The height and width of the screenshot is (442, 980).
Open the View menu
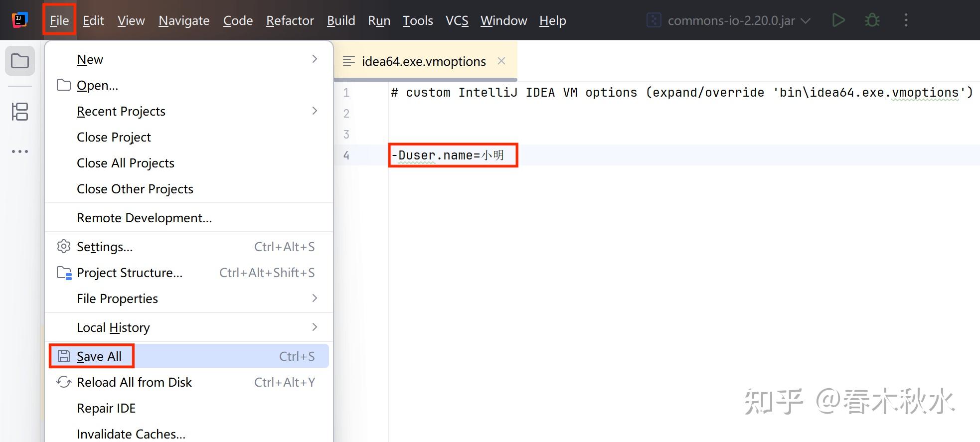pyautogui.click(x=131, y=20)
